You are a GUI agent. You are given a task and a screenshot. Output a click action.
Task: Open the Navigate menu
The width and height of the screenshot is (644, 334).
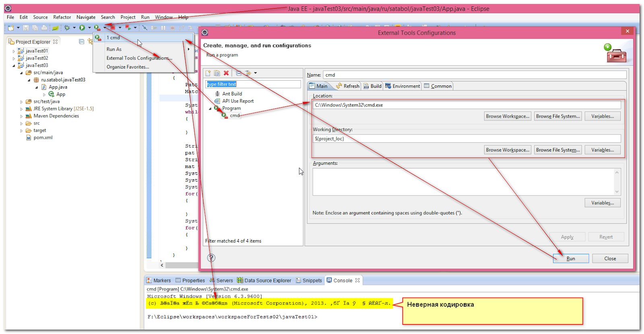(x=86, y=17)
